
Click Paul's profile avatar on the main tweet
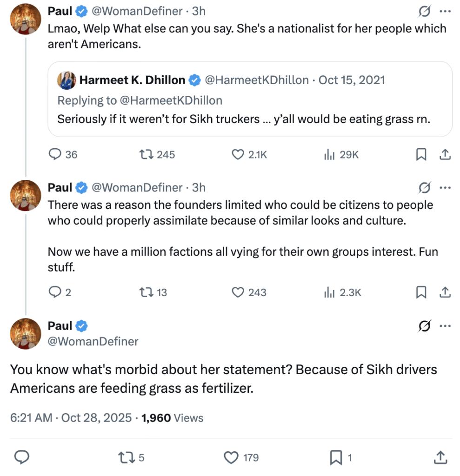[26, 333]
